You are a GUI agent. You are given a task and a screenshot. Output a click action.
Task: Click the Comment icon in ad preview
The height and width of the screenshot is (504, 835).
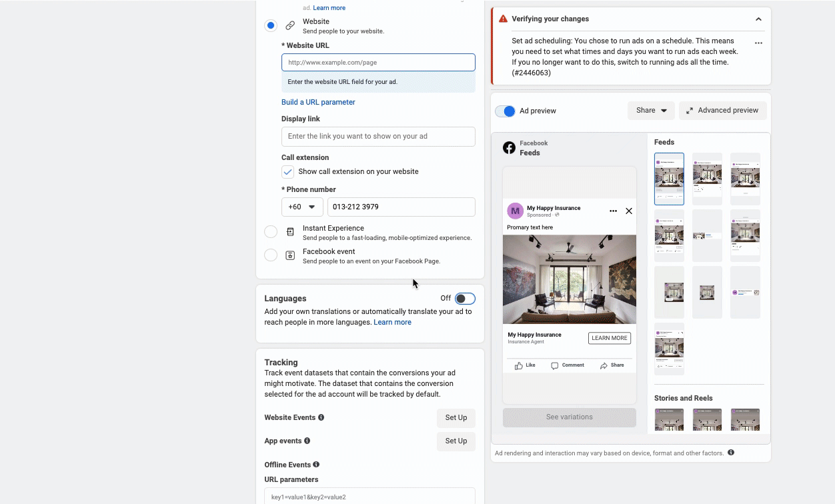555,365
